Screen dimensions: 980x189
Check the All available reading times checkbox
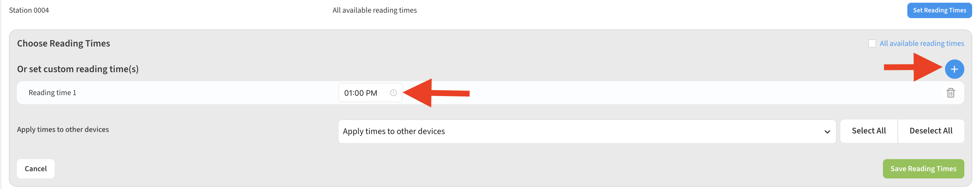pos(872,43)
